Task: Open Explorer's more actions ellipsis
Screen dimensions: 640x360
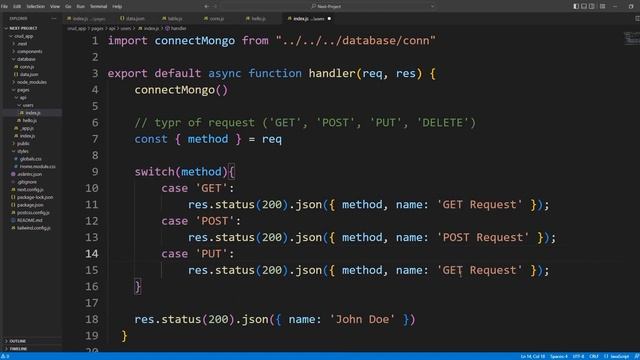Action: [x=53, y=18]
